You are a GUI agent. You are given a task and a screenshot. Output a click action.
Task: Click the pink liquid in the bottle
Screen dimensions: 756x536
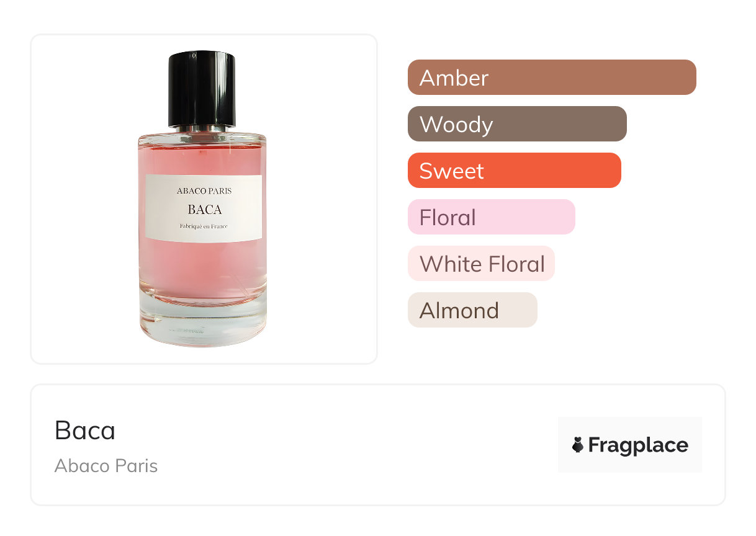pyautogui.click(x=202, y=267)
